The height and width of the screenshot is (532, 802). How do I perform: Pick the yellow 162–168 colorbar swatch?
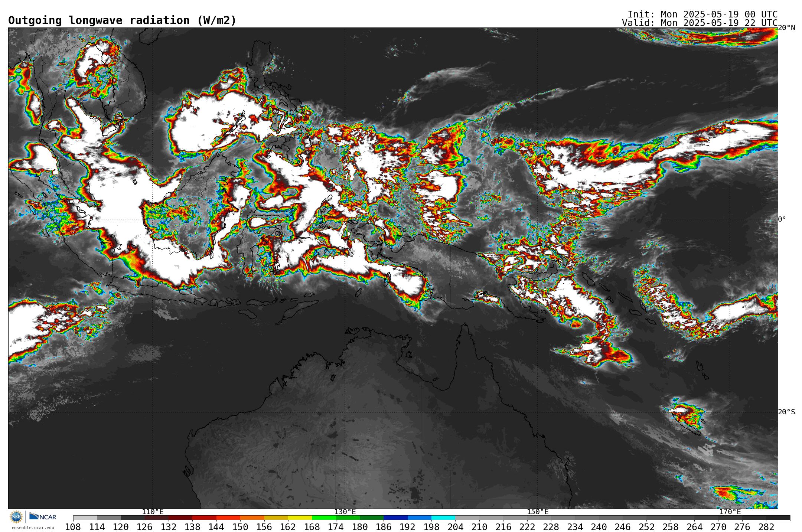coord(300,518)
